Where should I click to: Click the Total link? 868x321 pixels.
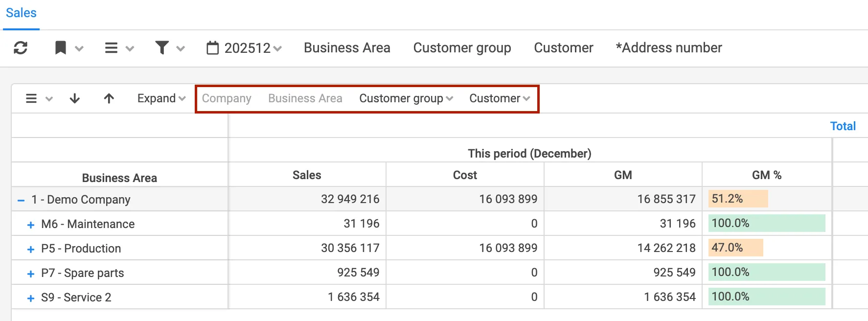[x=843, y=126]
